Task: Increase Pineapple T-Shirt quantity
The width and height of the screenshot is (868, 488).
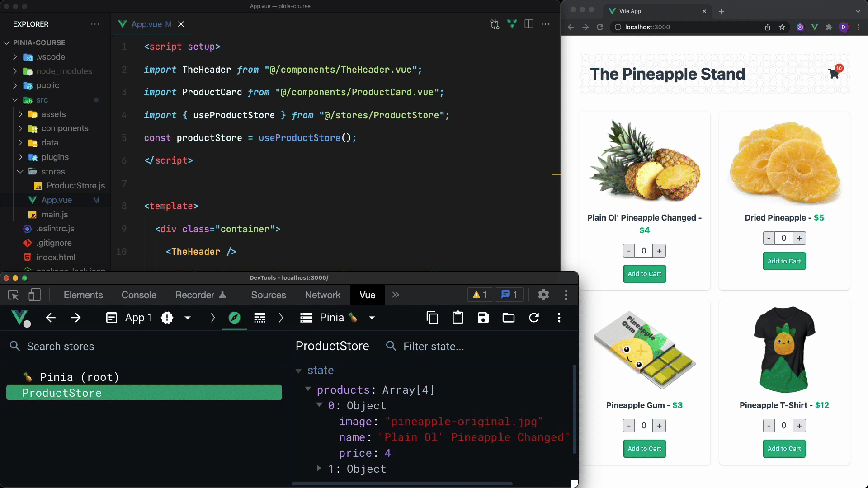Action: [799, 426]
